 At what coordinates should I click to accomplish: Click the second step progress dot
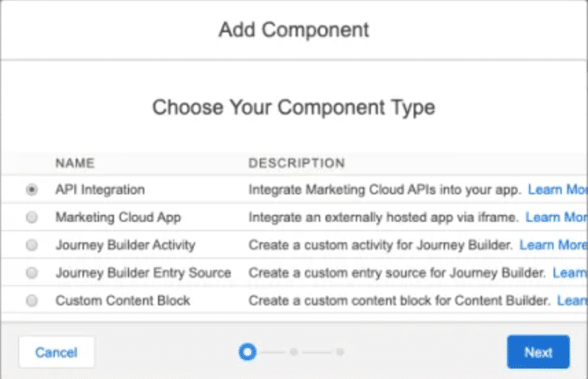click(x=294, y=352)
